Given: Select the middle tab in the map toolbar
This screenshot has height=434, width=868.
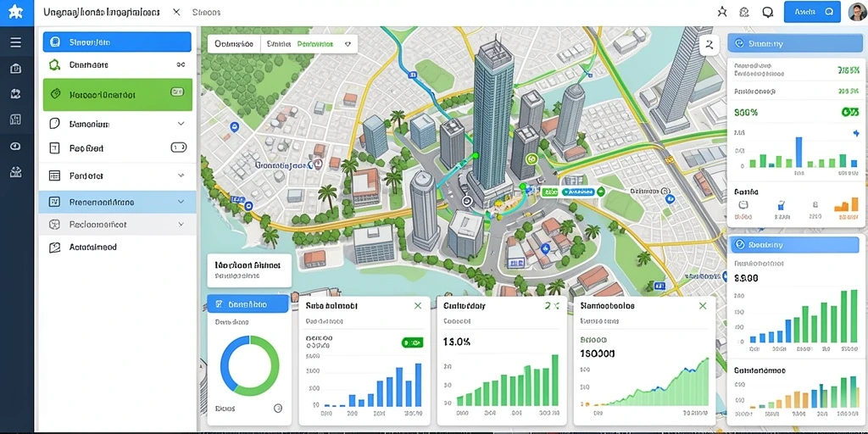Looking at the screenshot, I should 276,44.
